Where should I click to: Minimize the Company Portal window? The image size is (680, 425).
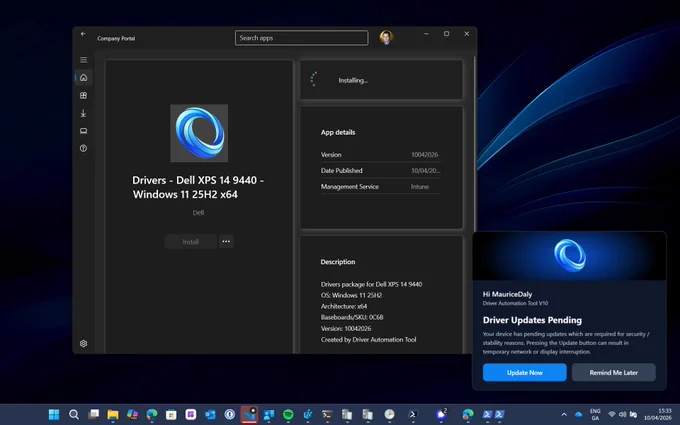click(x=426, y=34)
